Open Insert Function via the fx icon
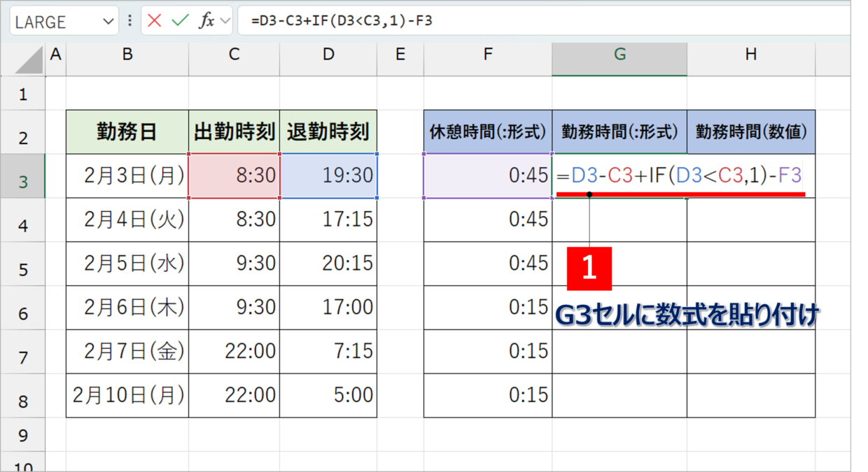868x472 pixels. (x=206, y=21)
